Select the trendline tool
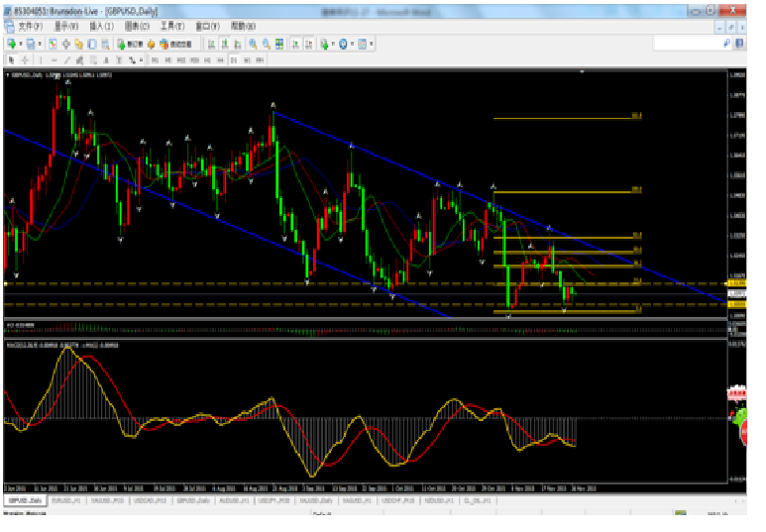The height and width of the screenshot is (532, 766). click(x=67, y=60)
